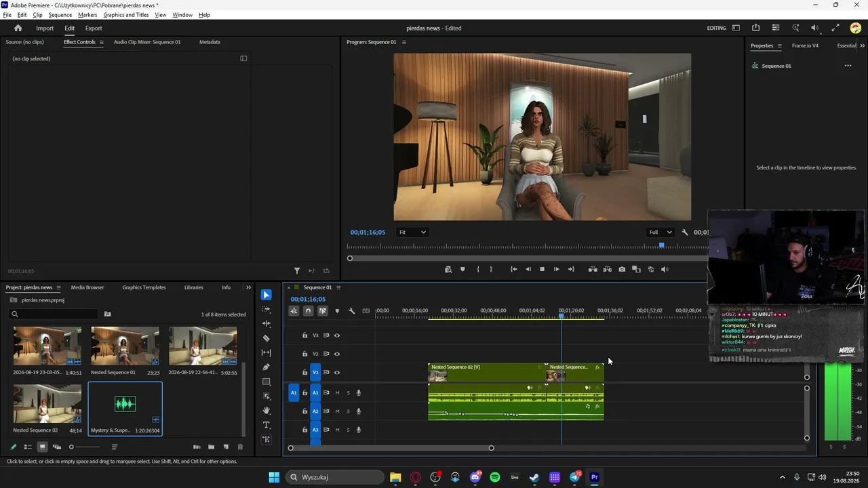Screen dimensions: 868x488
Task: Go to the Export workspace
Action: click(94, 28)
